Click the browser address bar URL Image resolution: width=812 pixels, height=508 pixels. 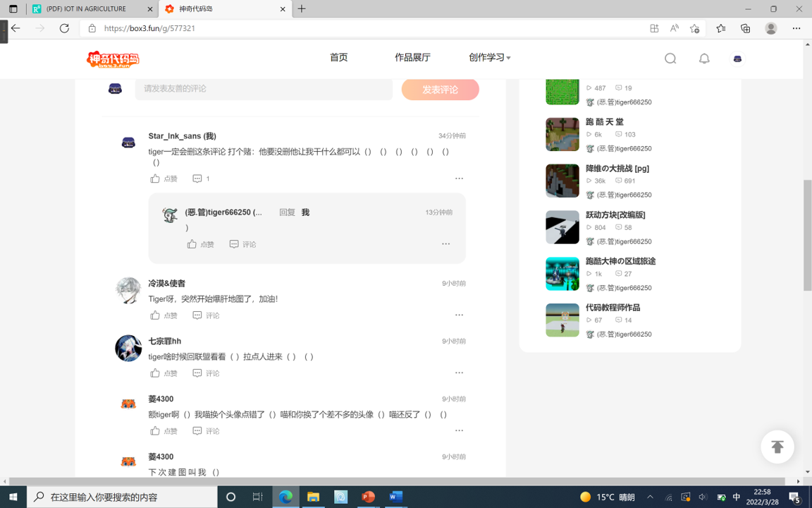point(149,28)
